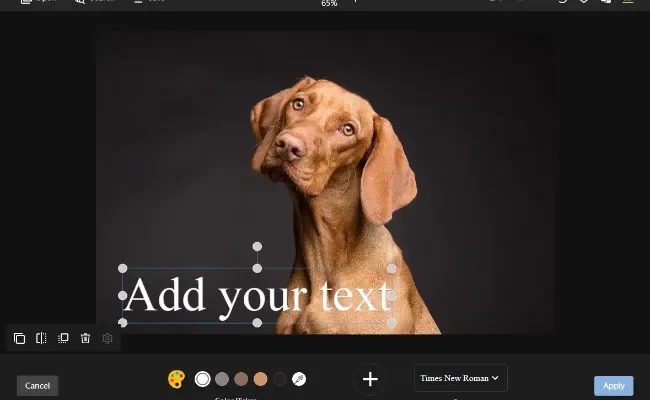Select the light tan orange swatch
650x400 pixels.
pyautogui.click(x=260, y=379)
